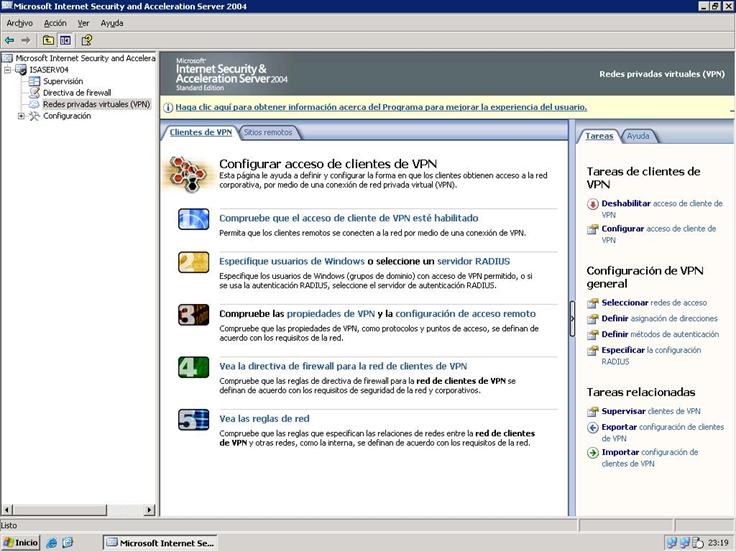The height and width of the screenshot is (552, 736).
Task: Click the Exportar blue arrow icon
Action: [593, 428]
